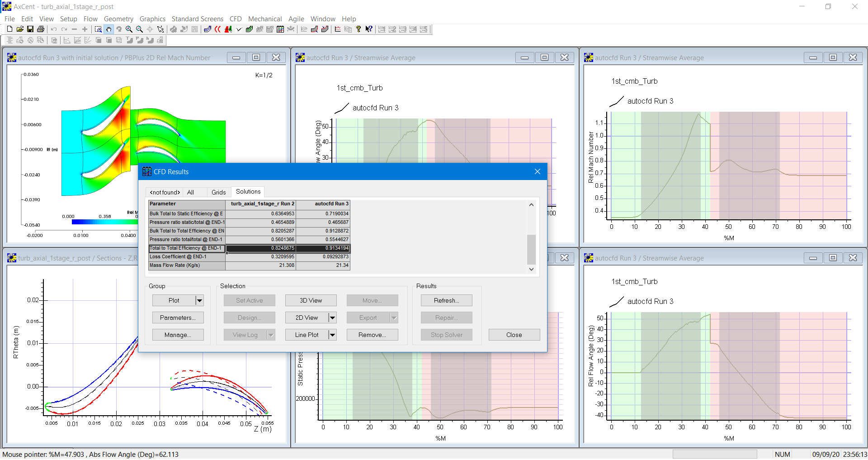This screenshot has width=868, height=460.
Task: Click the yellow question mark Help icon
Action: tap(359, 29)
